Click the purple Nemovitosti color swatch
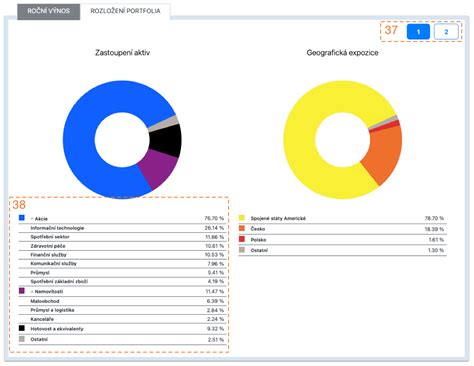474x366 pixels. coord(22,291)
